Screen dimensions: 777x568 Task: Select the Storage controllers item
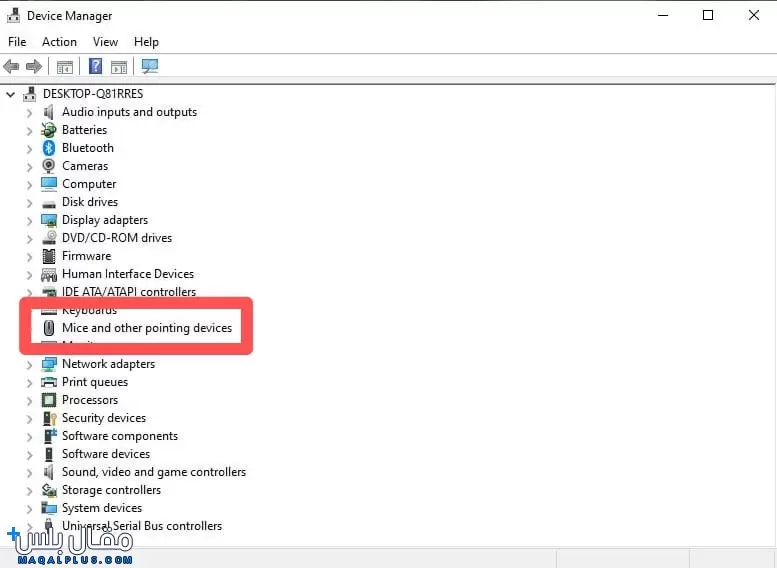pyautogui.click(x=111, y=490)
